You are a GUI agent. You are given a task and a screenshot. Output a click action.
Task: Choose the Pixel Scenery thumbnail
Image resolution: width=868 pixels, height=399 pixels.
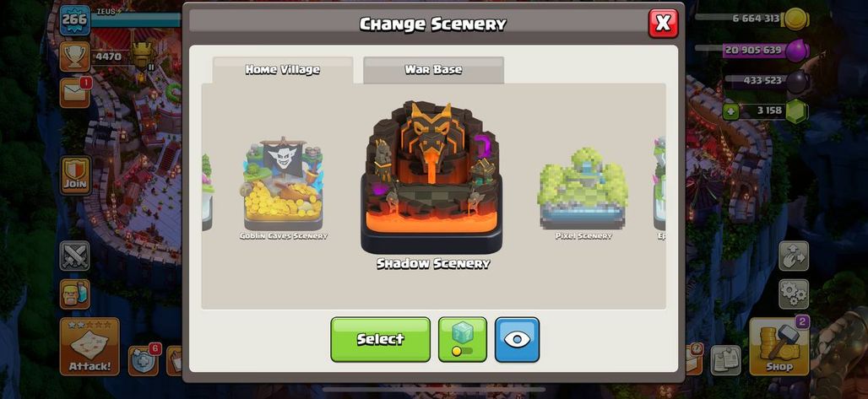583,188
